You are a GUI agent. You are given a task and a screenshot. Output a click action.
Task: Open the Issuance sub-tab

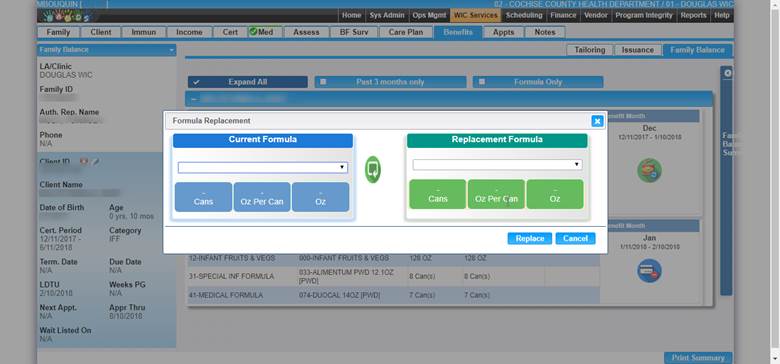pos(638,50)
